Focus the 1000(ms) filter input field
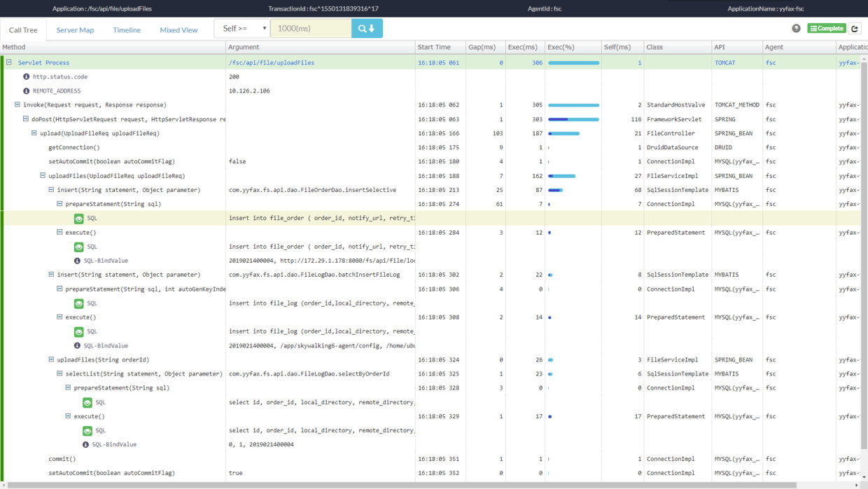868x489 pixels. coord(310,29)
